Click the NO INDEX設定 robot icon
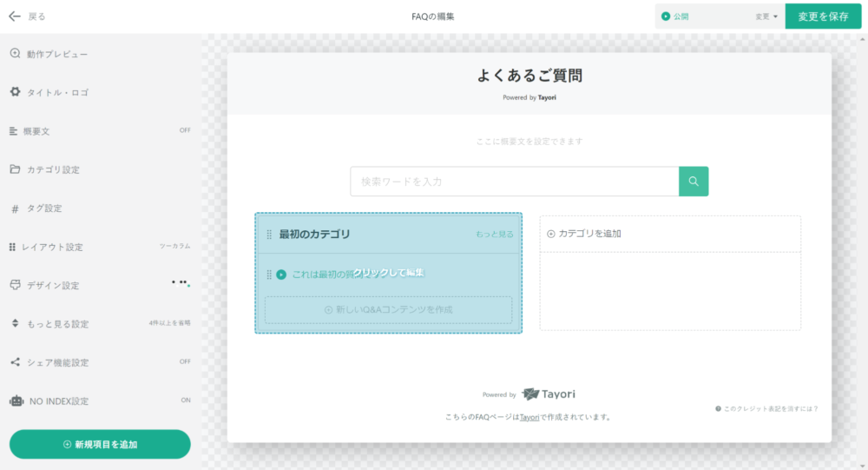Image resolution: width=868 pixels, height=470 pixels. click(16, 401)
